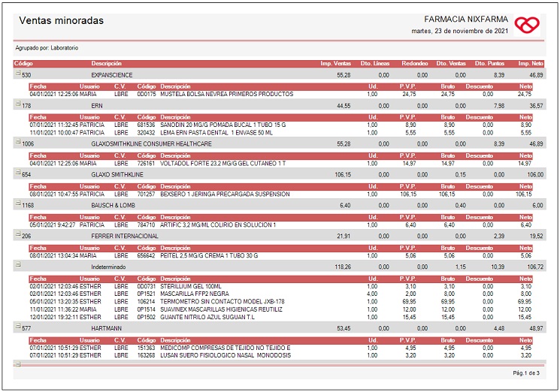Click the EXPANSCIENCE laboratory name
The height and width of the screenshot is (392, 560).
[112, 75]
